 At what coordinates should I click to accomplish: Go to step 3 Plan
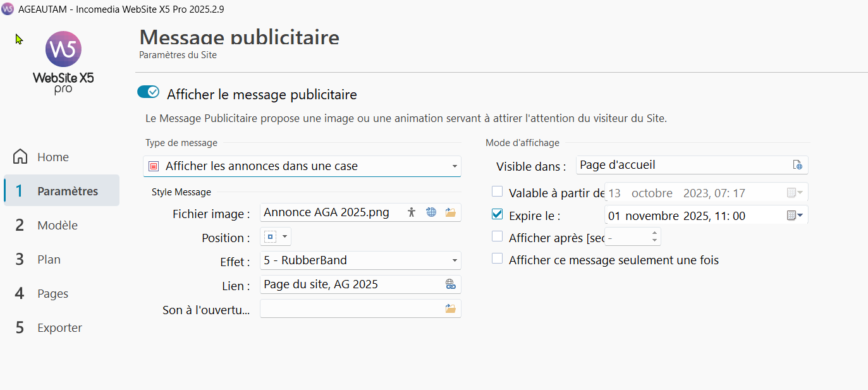(61, 259)
